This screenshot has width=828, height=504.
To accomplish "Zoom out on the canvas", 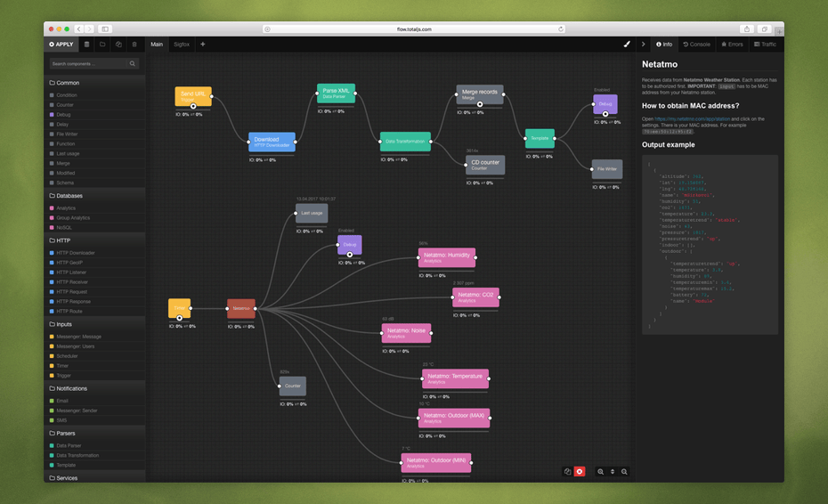I will pos(624,472).
